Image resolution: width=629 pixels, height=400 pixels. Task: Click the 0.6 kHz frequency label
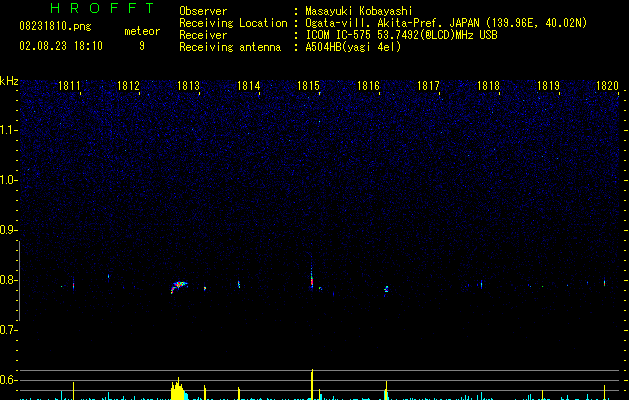[x=8, y=380]
